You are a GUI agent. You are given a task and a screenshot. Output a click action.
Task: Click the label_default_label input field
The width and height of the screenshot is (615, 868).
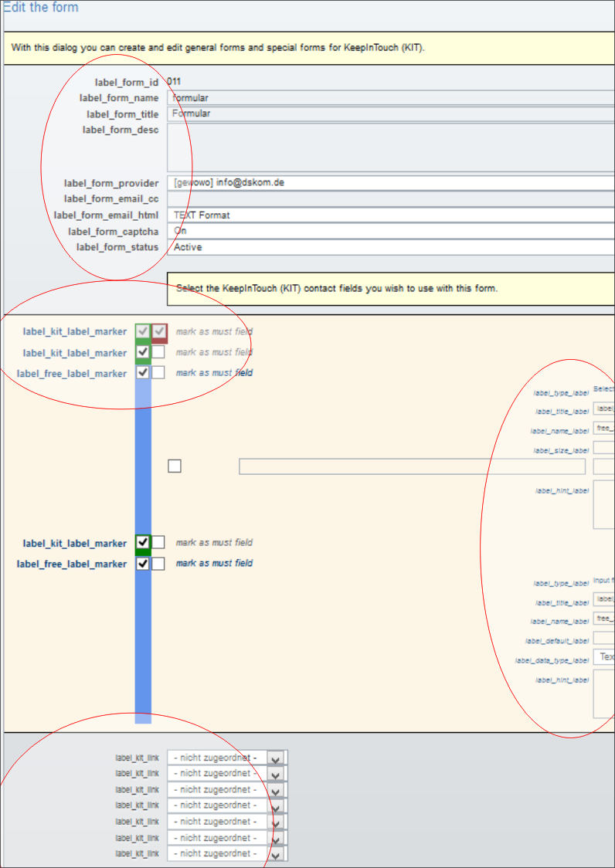(604, 639)
